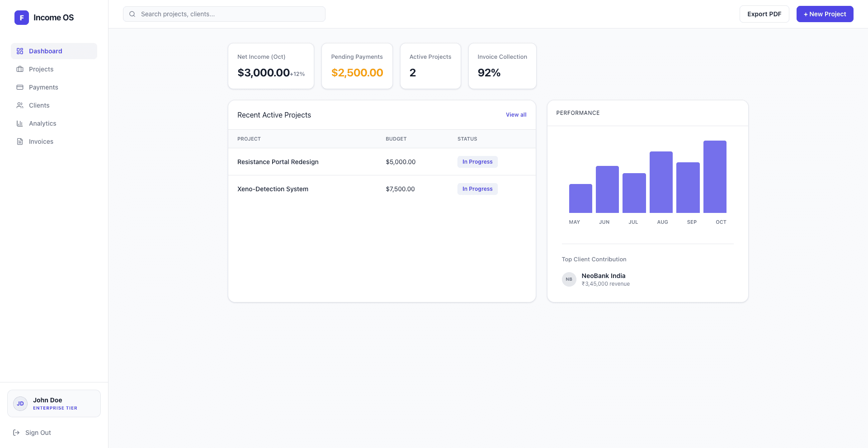Focus the search projects, clients field
This screenshot has width=868, height=448.
(x=224, y=14)
